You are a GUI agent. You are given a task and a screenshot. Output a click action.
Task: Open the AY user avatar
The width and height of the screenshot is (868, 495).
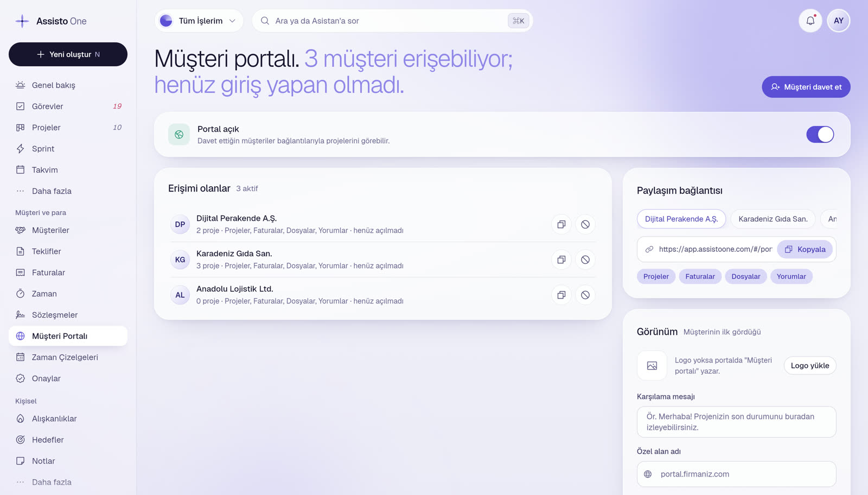pyautogui.click(x=838, y=21)
